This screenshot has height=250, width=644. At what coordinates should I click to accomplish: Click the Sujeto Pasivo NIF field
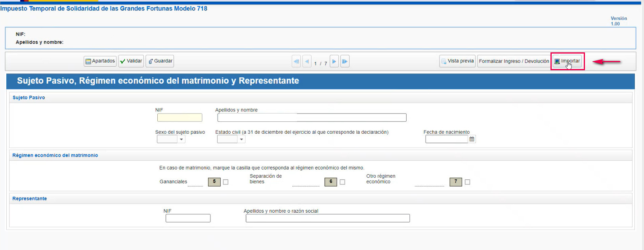[180, 117]
